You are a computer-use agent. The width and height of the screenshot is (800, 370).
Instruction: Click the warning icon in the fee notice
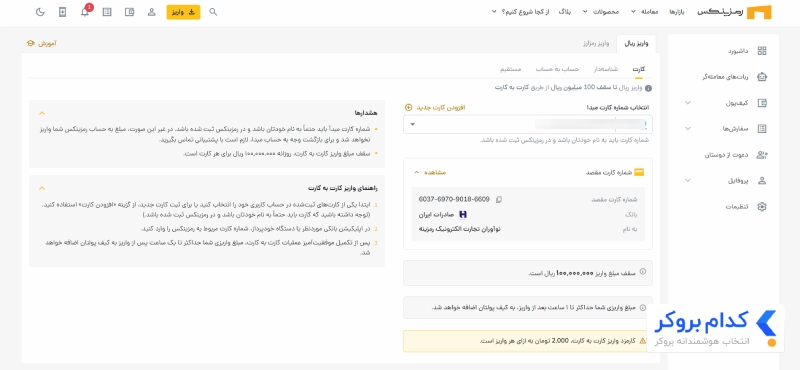pyautogui.click(x=643, y=340)
